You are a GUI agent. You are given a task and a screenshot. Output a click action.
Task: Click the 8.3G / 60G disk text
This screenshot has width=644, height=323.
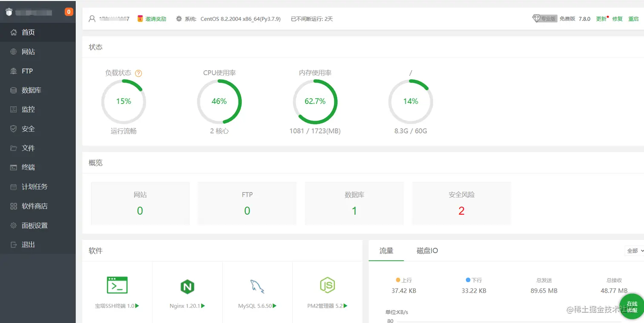tap(411, 131)
